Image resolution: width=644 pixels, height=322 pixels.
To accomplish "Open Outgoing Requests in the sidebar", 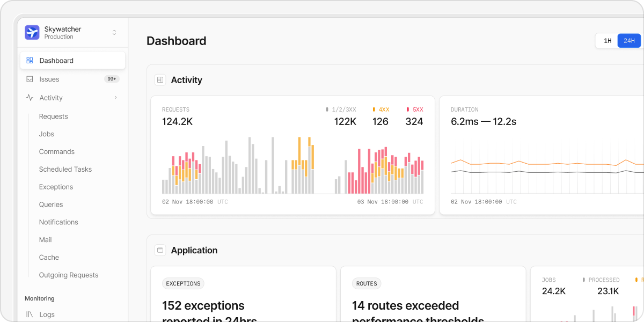I will click(x=69, y=275).
